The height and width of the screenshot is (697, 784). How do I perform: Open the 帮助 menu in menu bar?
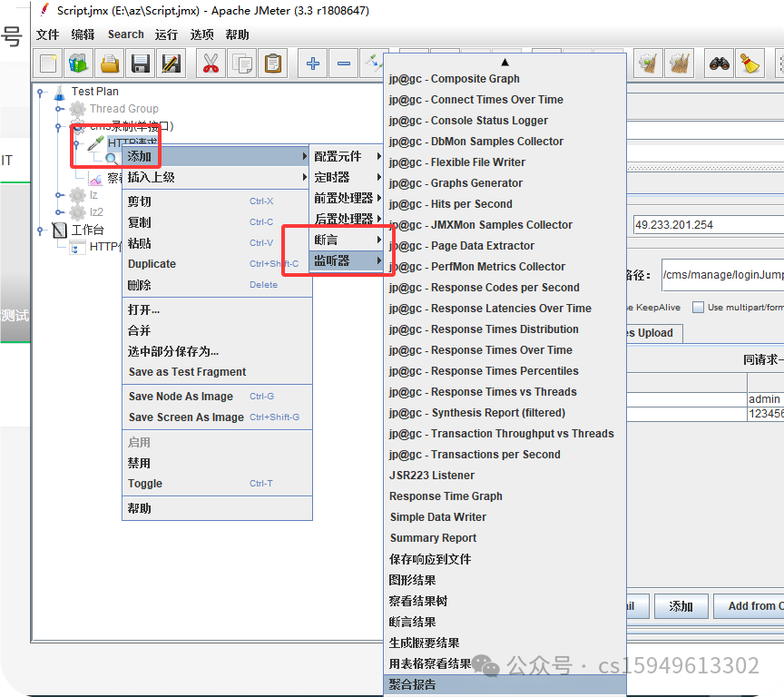[237, 34]
